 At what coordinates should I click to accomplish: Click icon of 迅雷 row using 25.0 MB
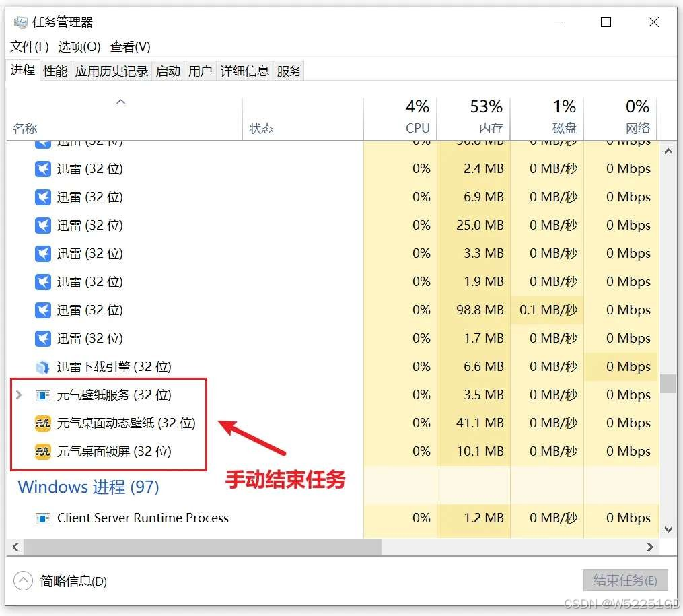coord(42,226)
